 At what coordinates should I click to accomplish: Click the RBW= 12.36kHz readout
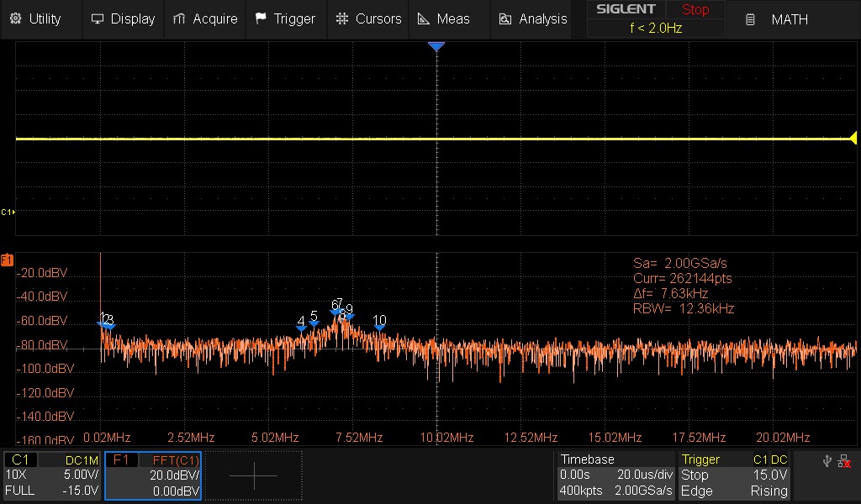684,308
